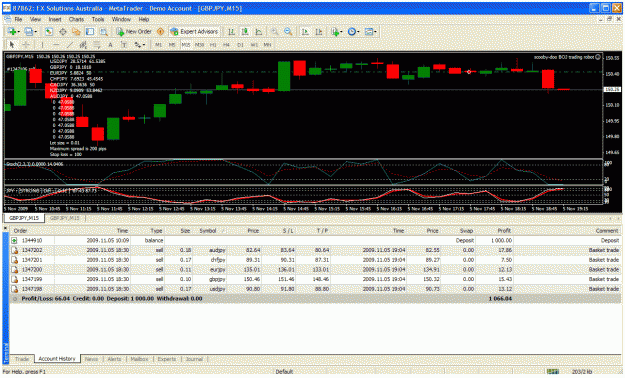The image size is (625, 378).
Task: Zoom in on the chart
Action: click(x=274, y=32)
